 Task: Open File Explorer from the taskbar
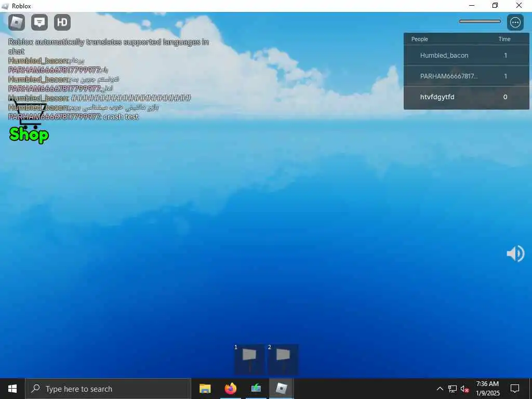pyautogui.click(x=205, y=389)
